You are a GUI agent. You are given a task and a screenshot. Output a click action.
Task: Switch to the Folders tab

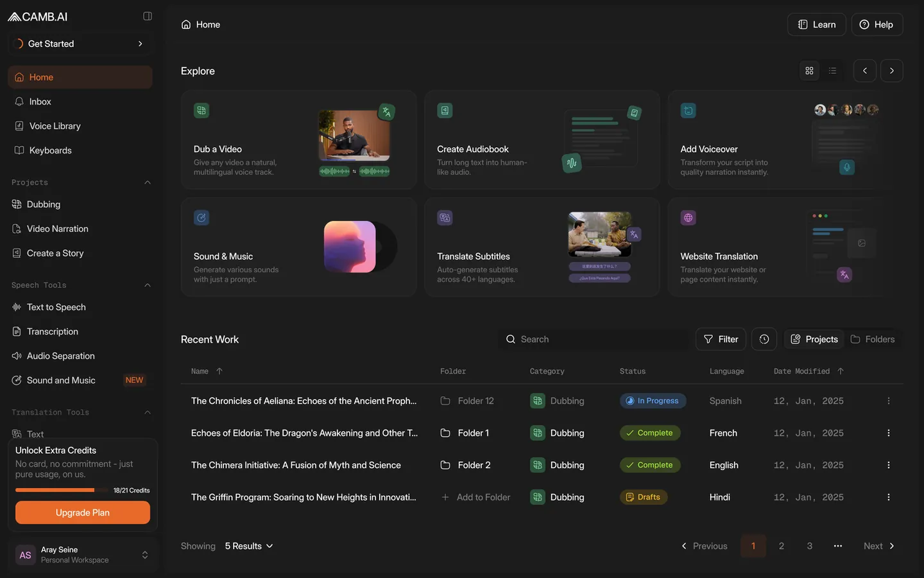coord(873,339)
